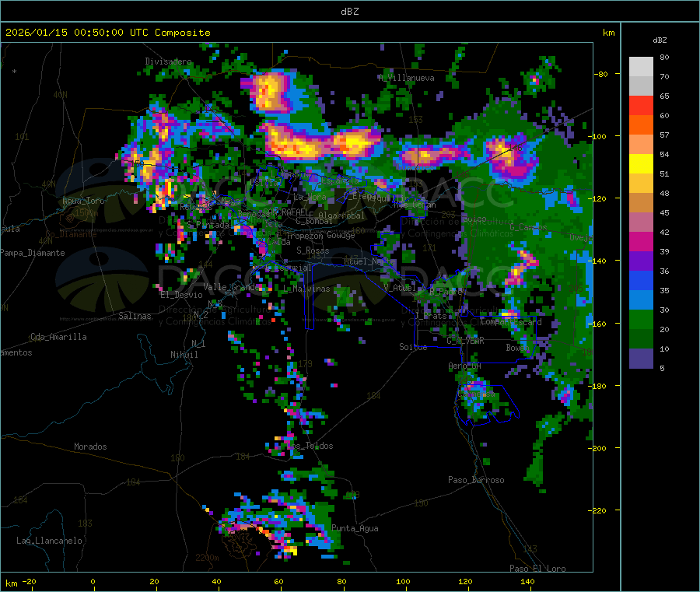
Task: Click the 'Tropezon Goudge' label
Action: 320,236
